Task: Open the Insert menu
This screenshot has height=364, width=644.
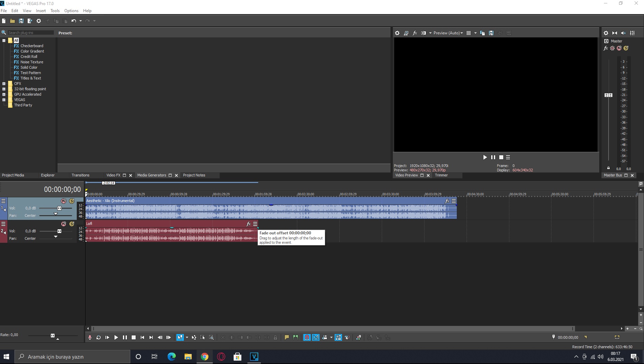Action: [41, 11]
